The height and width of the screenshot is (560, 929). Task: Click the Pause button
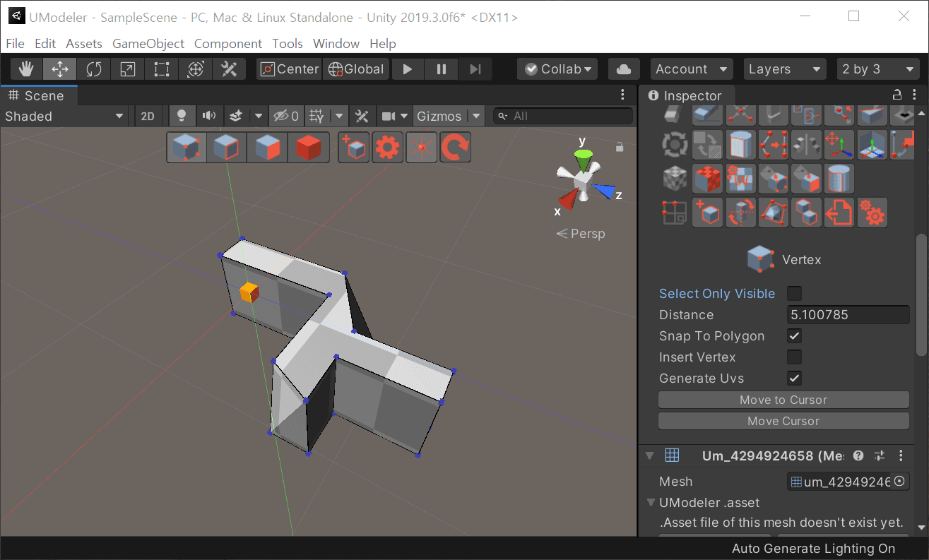tap(442, 69)
